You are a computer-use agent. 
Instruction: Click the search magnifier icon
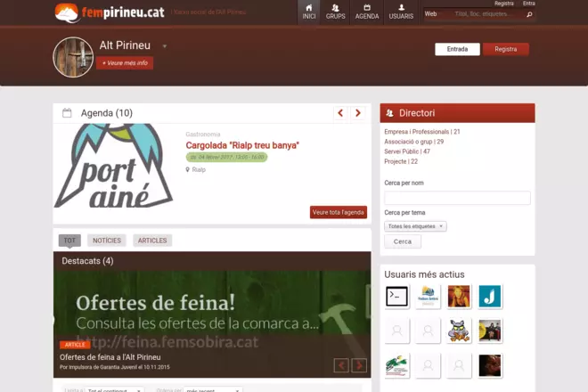tap(529, 14)
